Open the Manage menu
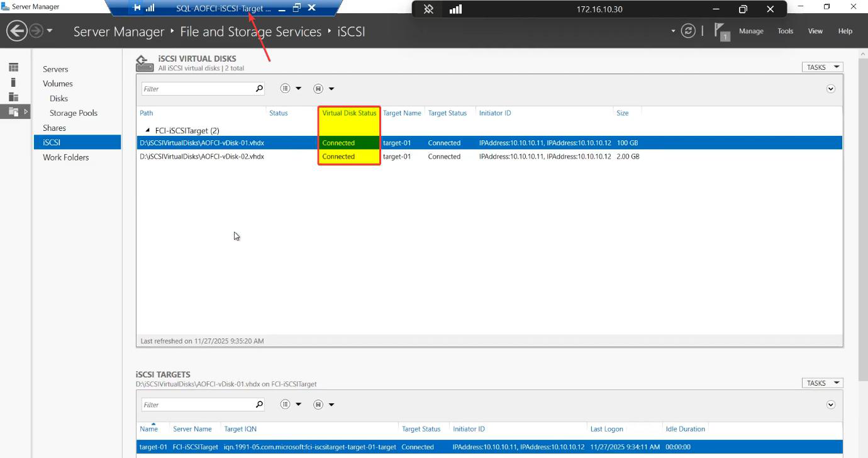Image resolution: width=868 pixels, height=458 pixels. (751, 31)
